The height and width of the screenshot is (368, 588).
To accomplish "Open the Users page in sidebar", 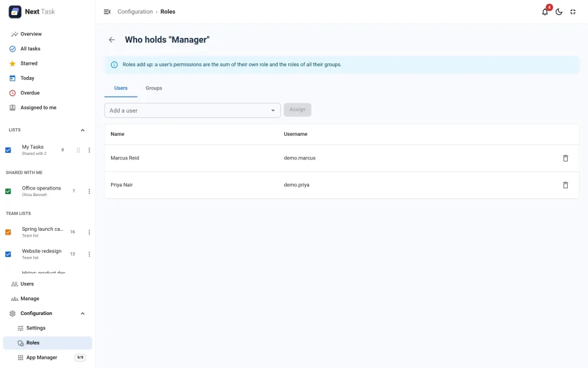I will [x=47, y=284].
